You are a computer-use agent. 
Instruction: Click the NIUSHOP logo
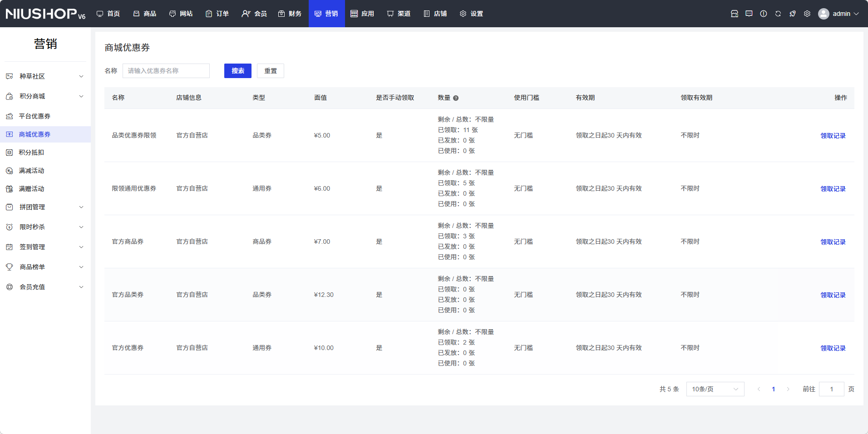[x=45, y=14]
